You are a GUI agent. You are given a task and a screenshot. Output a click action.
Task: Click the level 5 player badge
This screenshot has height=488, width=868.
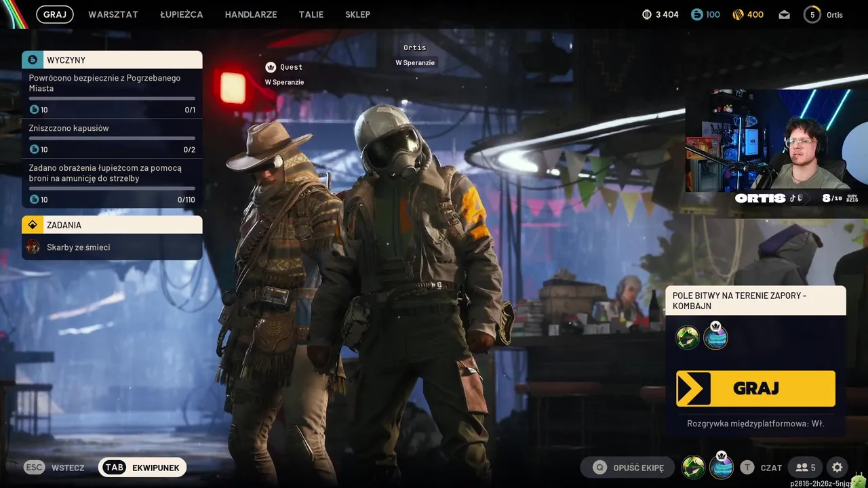812,14
